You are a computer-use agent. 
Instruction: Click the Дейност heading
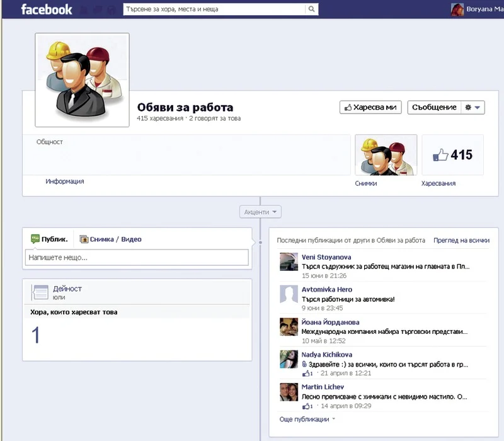tap(67, 289)
